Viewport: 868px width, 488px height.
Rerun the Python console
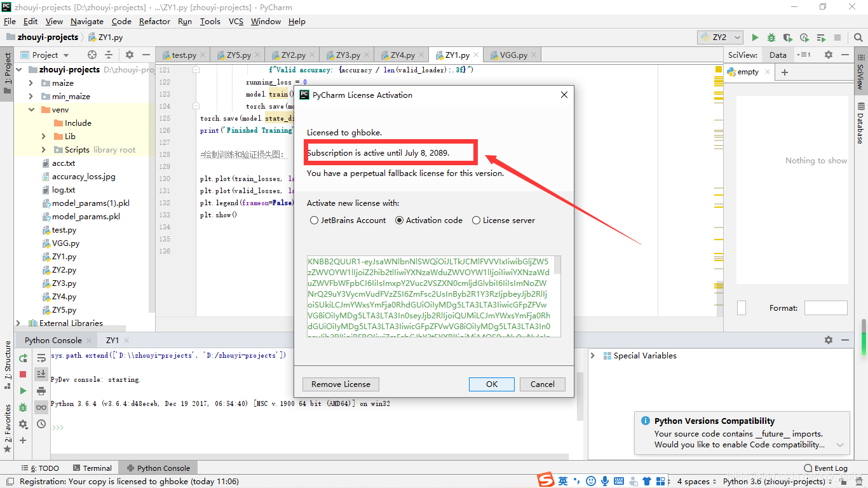click(x=23, y=358)
